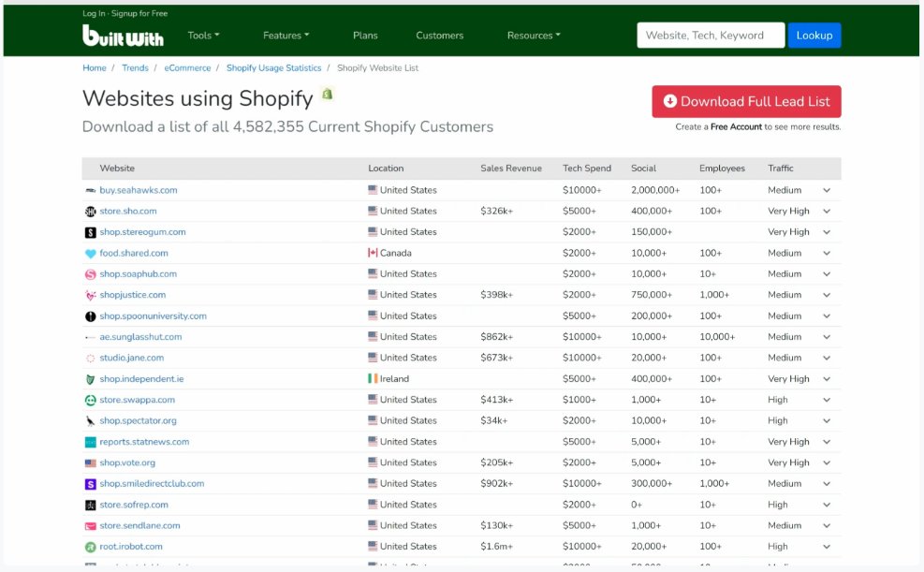Click the $1.6m+ revenue for root.irobot.com
This screenshot has height=572, width=924.
(497, 547)
